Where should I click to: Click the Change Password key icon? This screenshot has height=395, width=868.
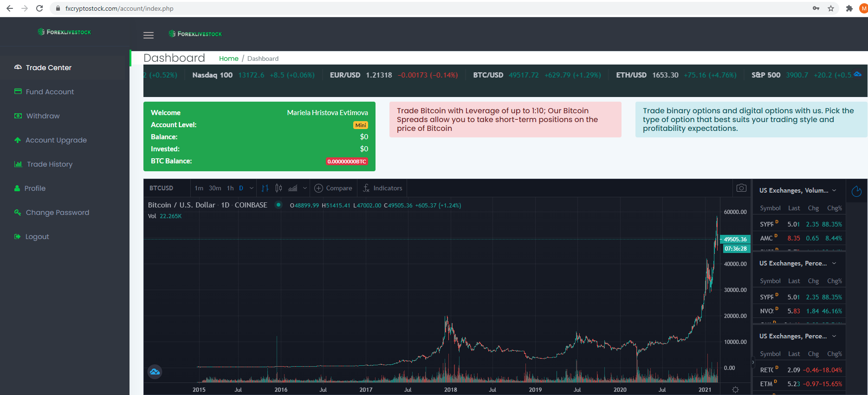coord(18,212)
